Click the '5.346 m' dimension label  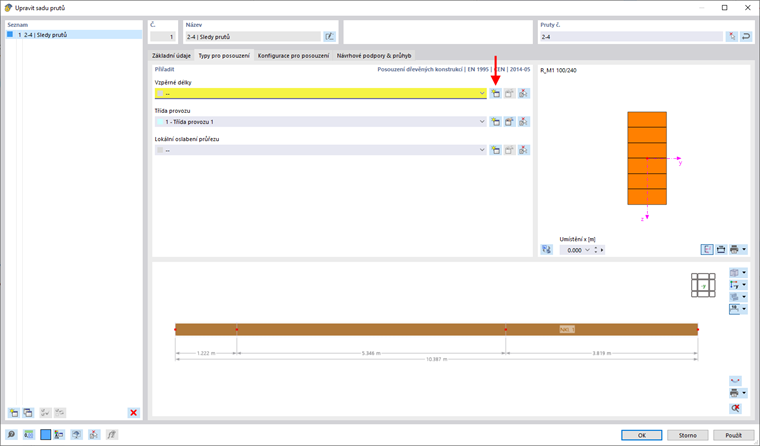[371, 353]
